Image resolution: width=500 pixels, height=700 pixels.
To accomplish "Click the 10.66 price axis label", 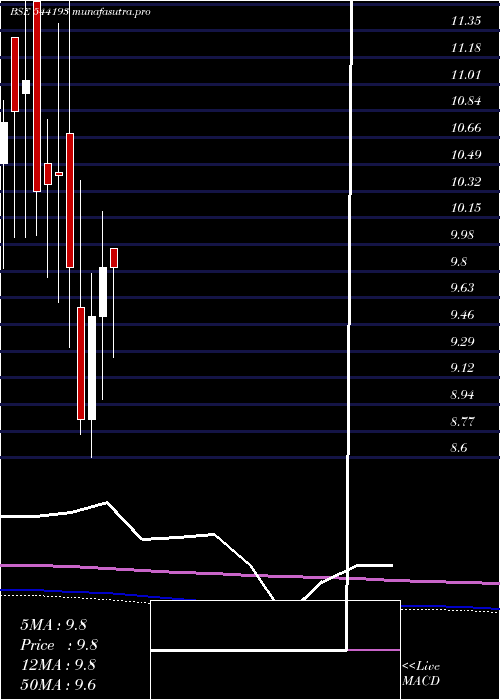I will [x=466, y=128].
